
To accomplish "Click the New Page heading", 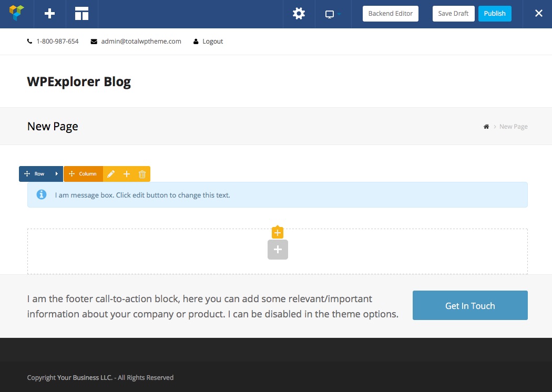I will (53, 126).
